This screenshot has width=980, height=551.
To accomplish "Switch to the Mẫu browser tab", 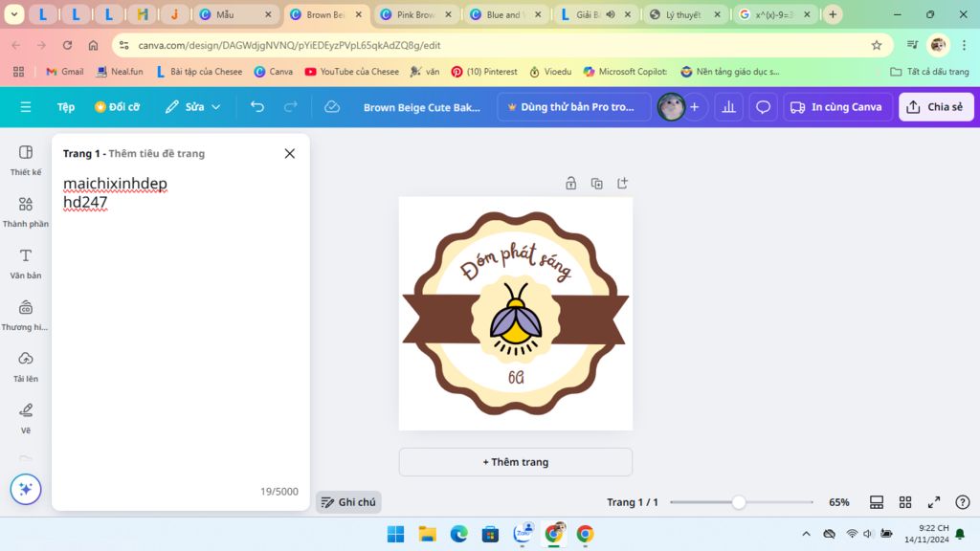I will [x=235, y=14].
